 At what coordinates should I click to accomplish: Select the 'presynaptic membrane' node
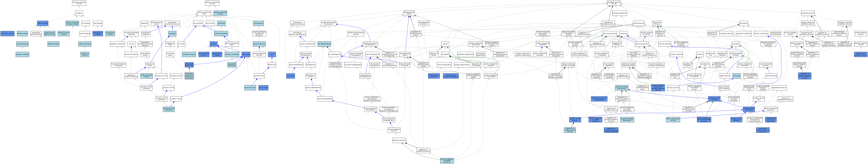pos(232,65)
